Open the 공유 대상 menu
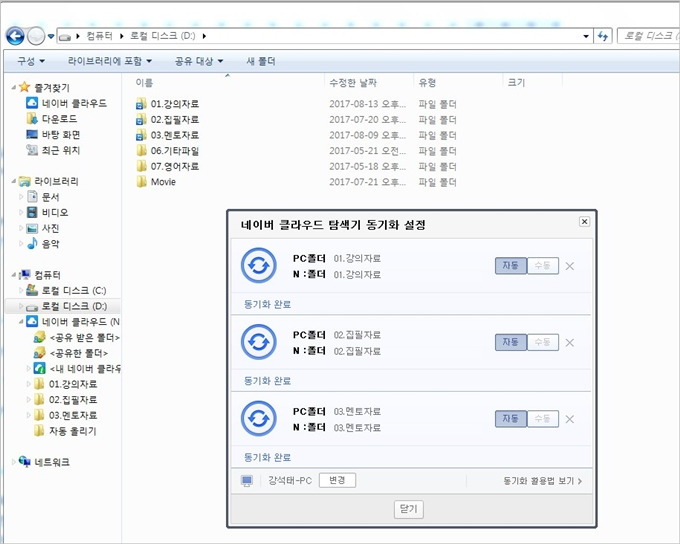This screenshot has height=544, width=680. (x=199, y=61)
